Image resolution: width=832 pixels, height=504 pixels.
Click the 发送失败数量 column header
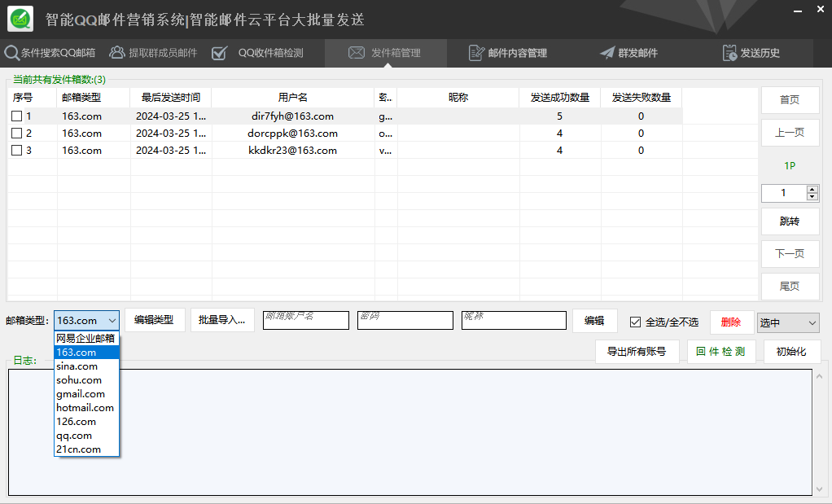click(642, 98)
